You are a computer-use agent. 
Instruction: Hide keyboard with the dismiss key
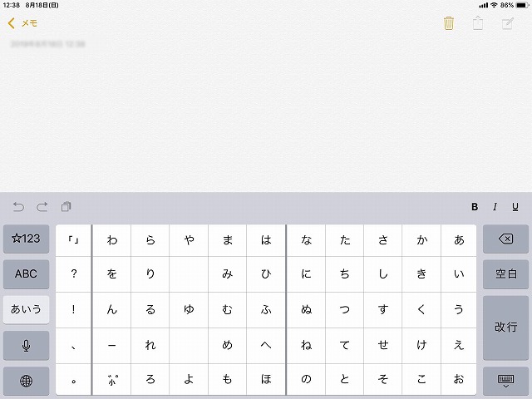click(505, 381)
